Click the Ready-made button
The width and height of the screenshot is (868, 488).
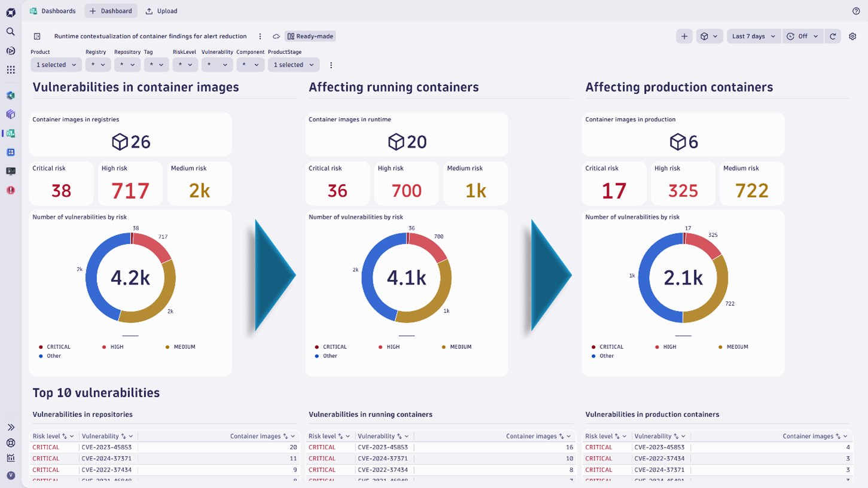click(x=310, y=36)
